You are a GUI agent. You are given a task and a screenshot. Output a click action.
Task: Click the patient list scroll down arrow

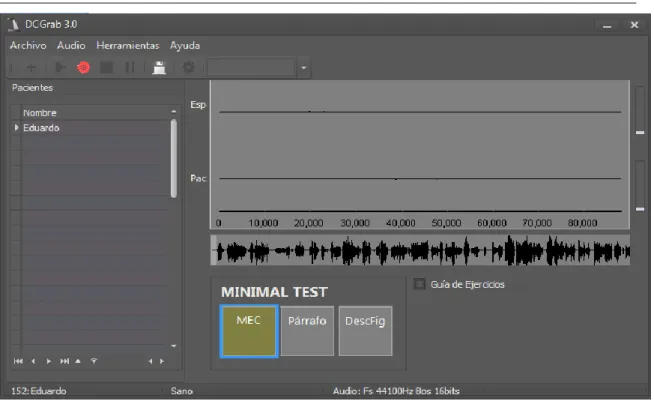174,346
